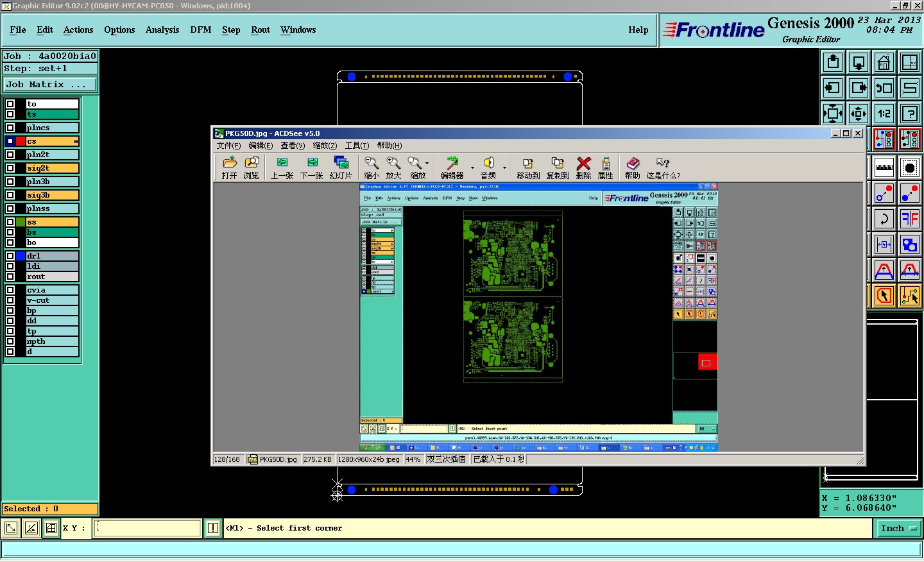Click ACDSee 删除 red X delete icon
Screen dimensions: 924x562
tap(583, 167)
